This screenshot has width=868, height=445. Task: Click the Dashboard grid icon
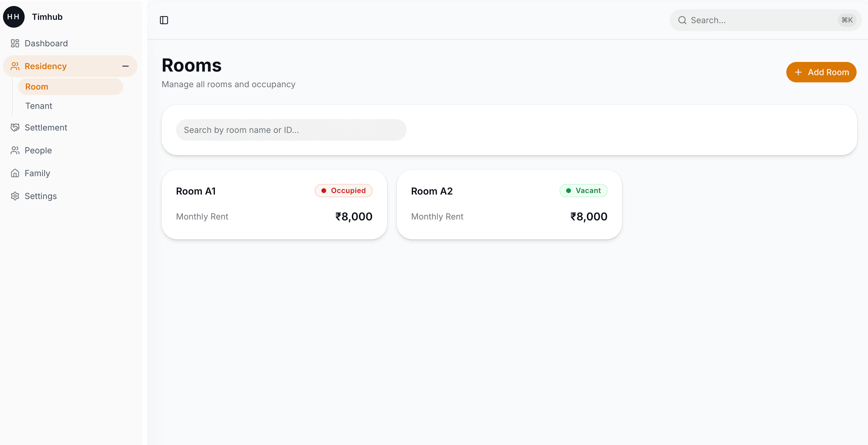click(x=15, y=43)
